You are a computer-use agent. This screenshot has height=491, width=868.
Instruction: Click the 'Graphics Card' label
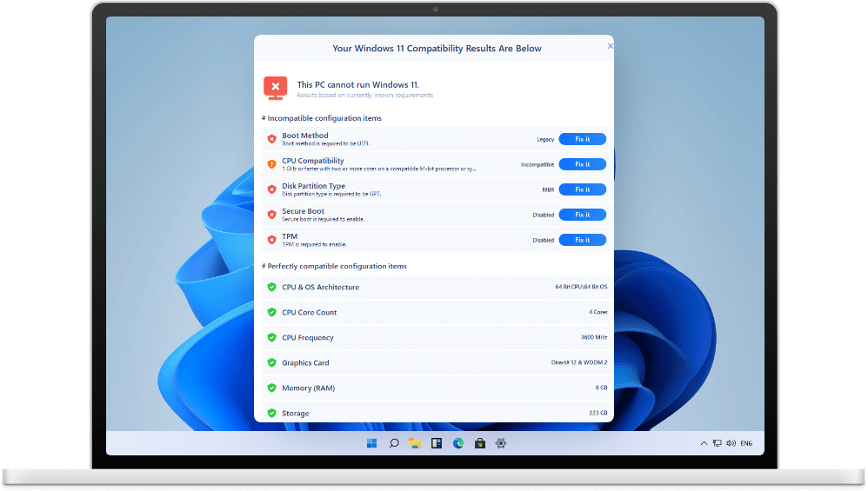click(305, 362)
